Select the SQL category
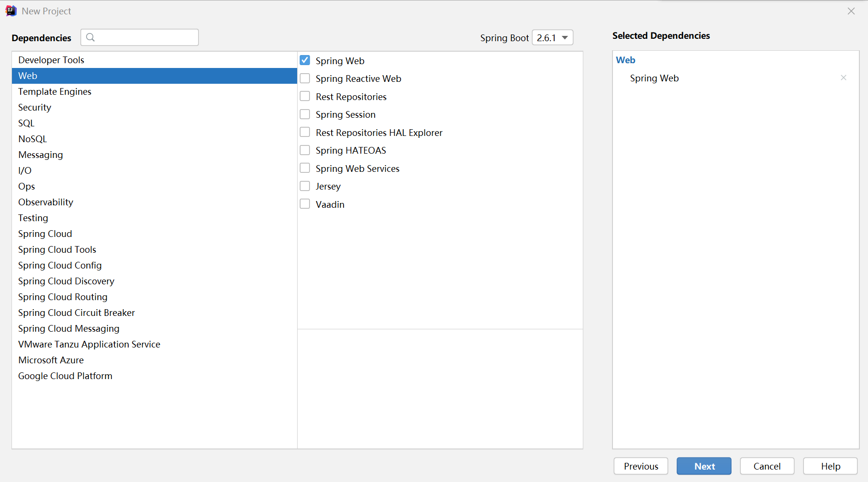This screenshot has width=868, height=482. (154, 123)
